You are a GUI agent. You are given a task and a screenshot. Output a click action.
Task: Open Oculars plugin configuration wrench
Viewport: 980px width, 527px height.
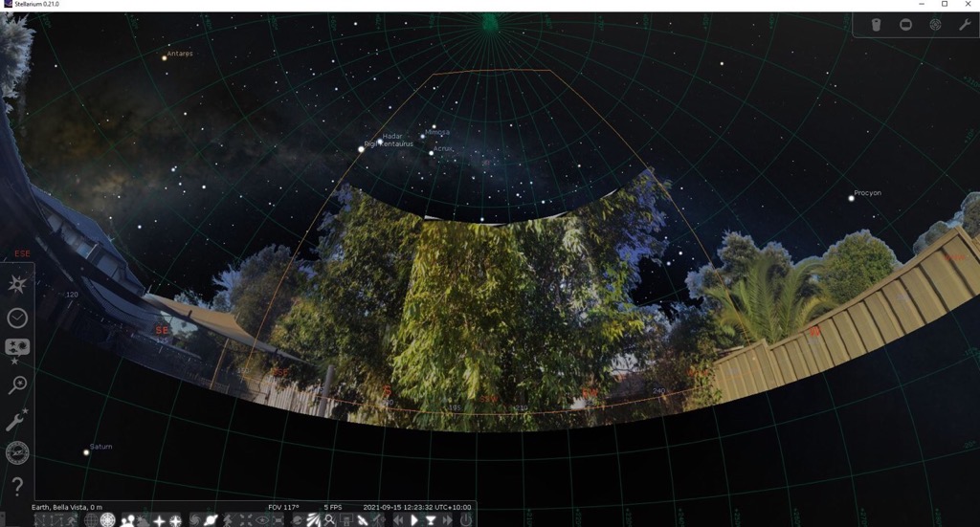(x=965, y=24)
